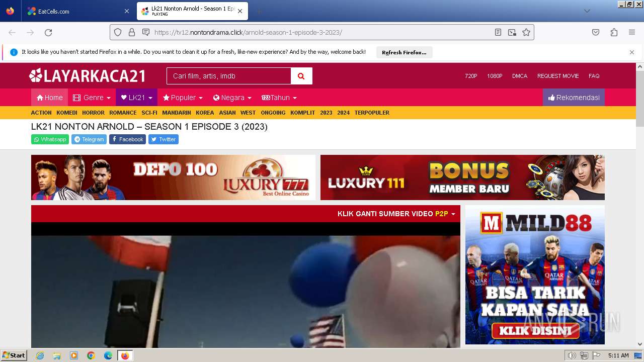Click the Luxury777 DEPO 100 banner

[173, 177]
